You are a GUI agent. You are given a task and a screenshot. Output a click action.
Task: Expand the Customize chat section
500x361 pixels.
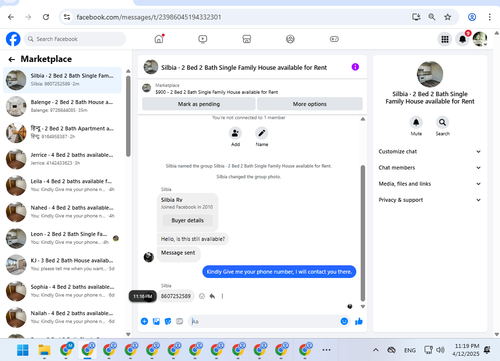430,151
